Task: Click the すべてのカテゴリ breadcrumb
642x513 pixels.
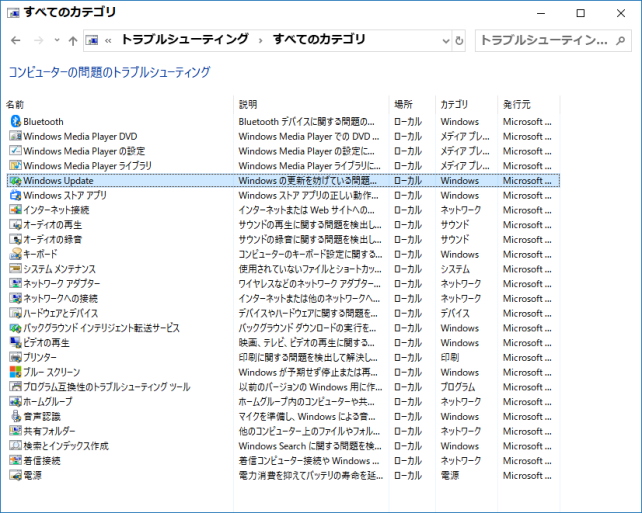Action: [319, 39]
